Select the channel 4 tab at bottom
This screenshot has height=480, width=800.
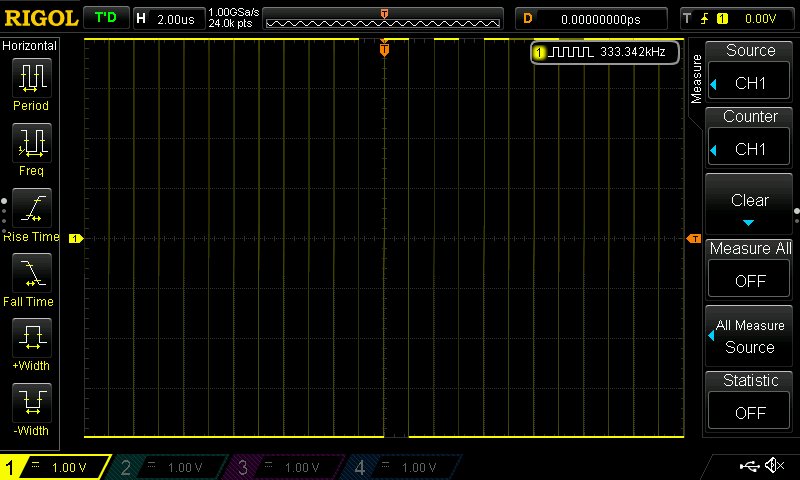click(x=402, y=467)
